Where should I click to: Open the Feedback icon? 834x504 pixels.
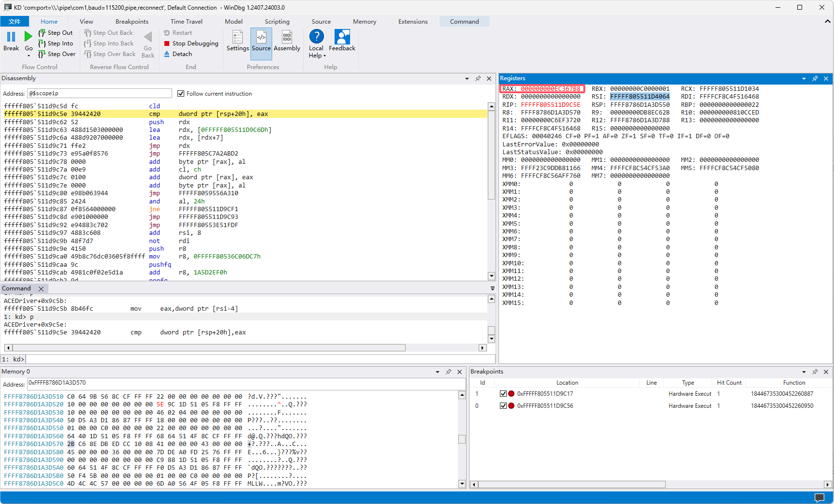pyautogui.click(x=342, y=38)
